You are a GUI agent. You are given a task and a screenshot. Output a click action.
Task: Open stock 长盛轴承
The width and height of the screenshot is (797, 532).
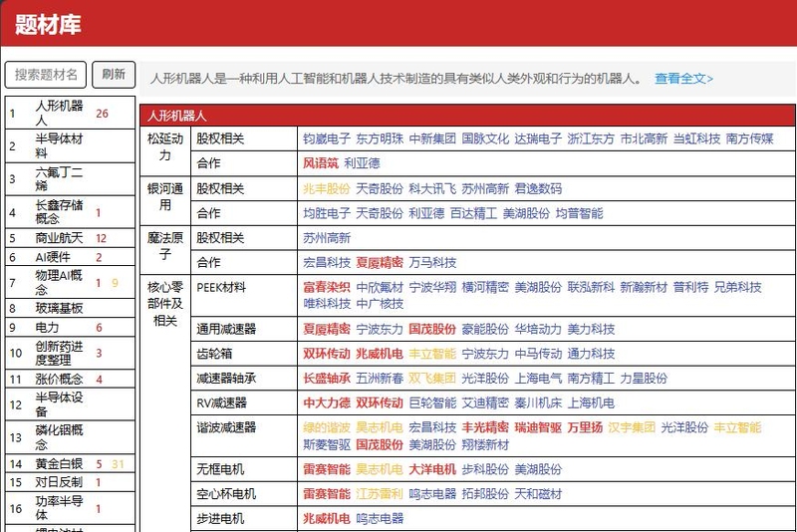(x=327, y=379)
